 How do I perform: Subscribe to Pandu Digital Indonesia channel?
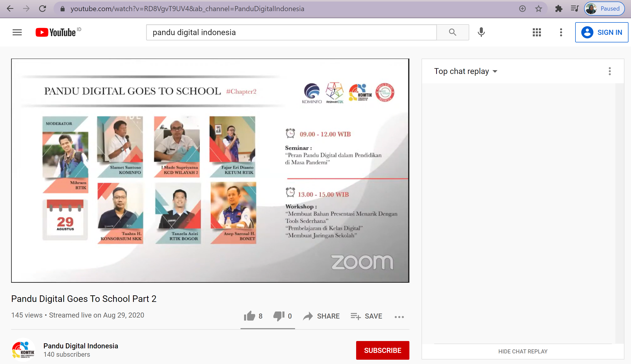click(382, 350)
